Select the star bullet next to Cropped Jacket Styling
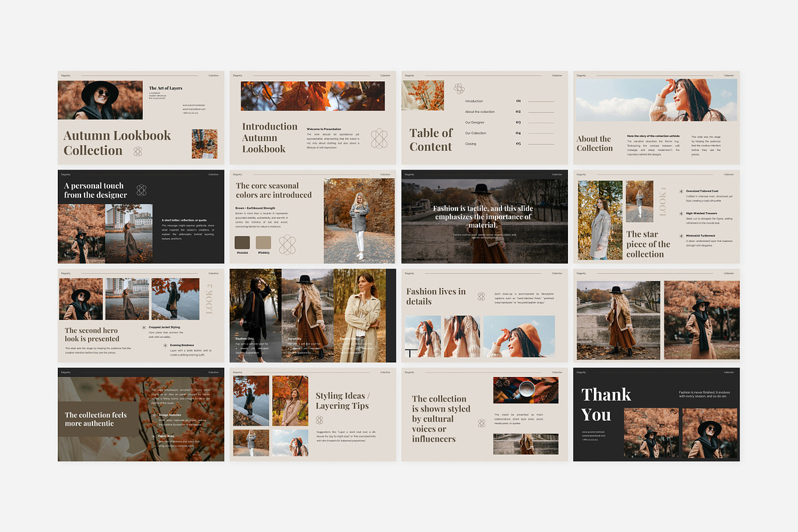The image size is (798, 532). tap(145, 327)
